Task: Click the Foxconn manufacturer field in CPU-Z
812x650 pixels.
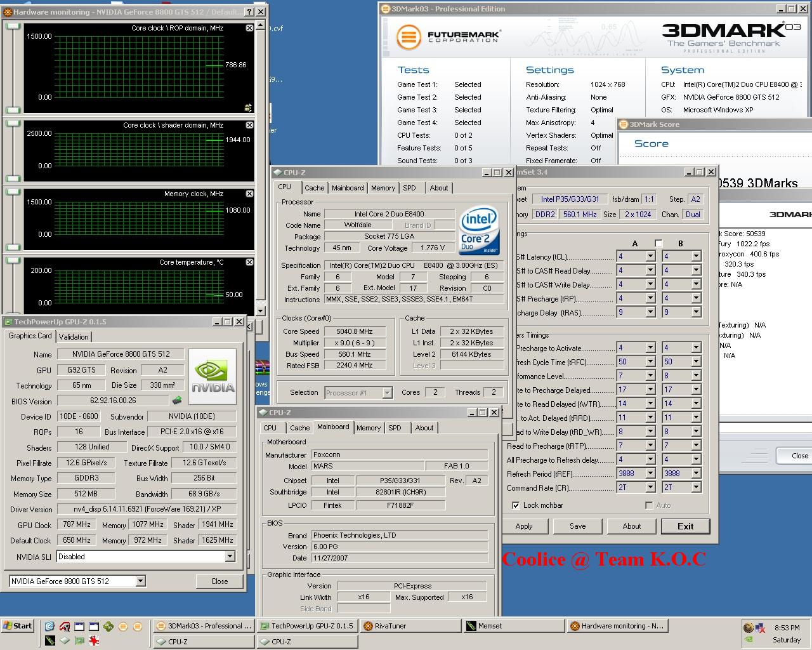Action: click(x=400, y=454)
